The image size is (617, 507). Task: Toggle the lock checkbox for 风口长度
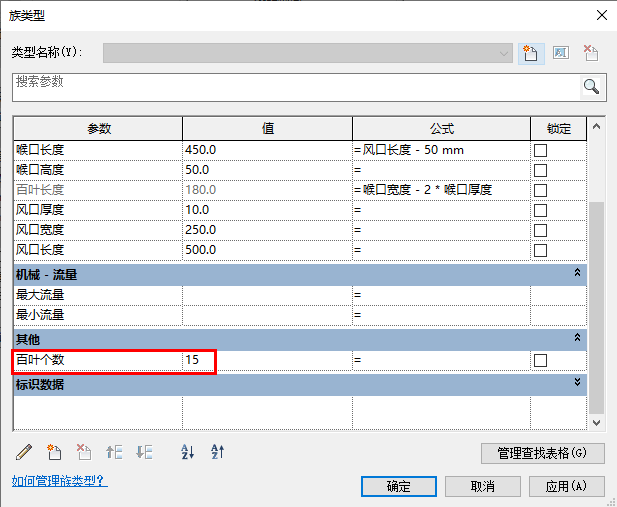(x=540, y=250)
